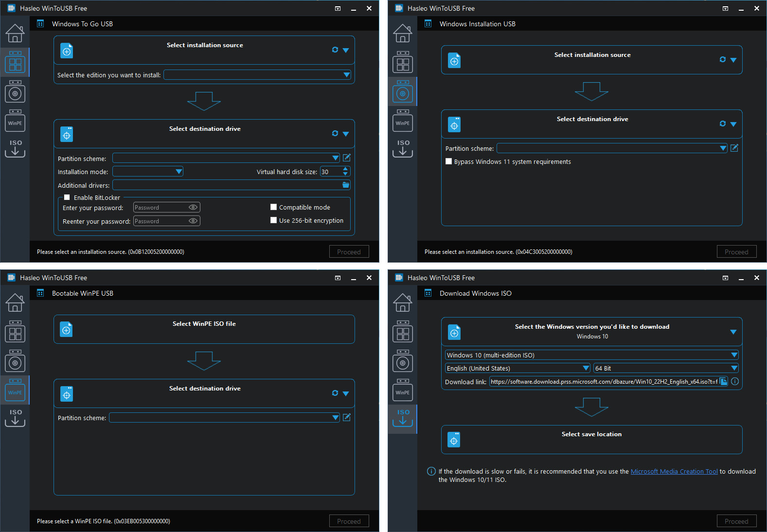Open Home page in Windows To Go USB window
767x532 pixels.
point(15,33)
